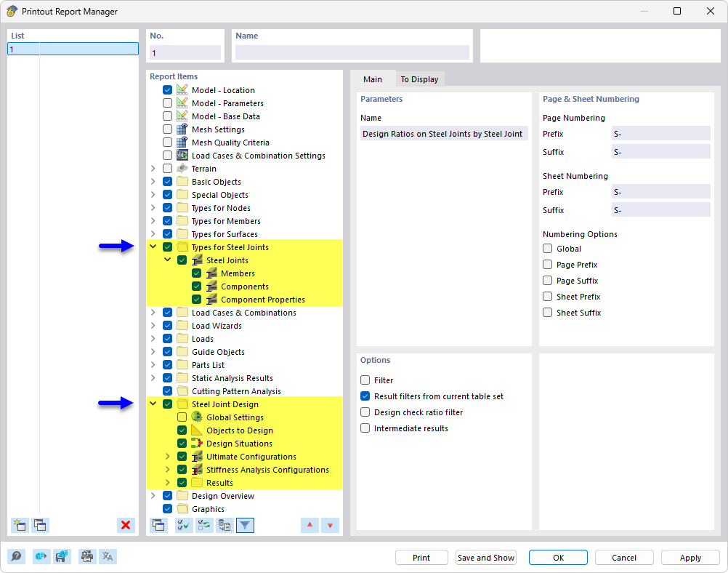Viewport: 728px width, 573px height.
Task: Expand the Results node under Steel Joint Design
Action: [x=167, y=482]
